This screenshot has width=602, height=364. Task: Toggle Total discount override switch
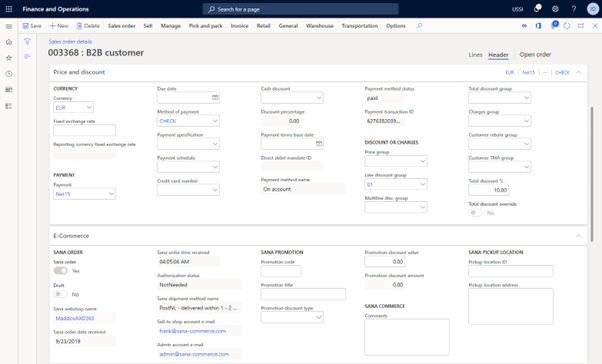pos(475,213)
